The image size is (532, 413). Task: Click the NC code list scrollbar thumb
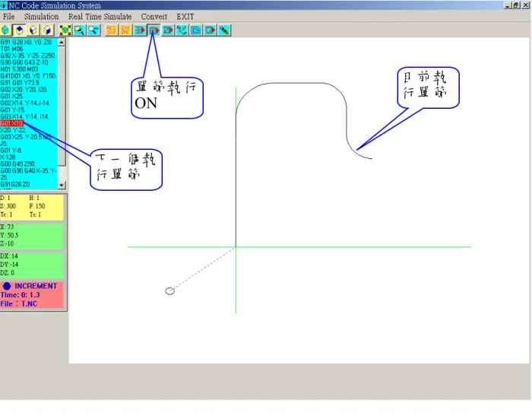pos(62,106)
